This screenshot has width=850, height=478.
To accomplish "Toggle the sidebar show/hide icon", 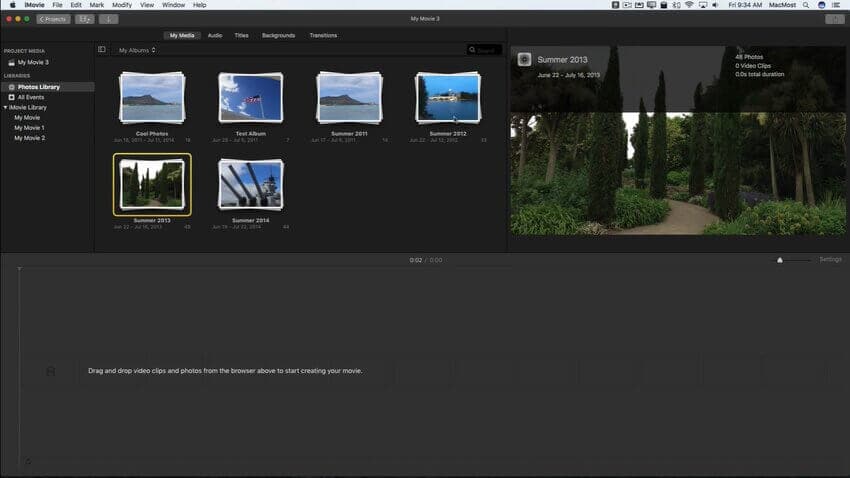I will tap(102, 49).
